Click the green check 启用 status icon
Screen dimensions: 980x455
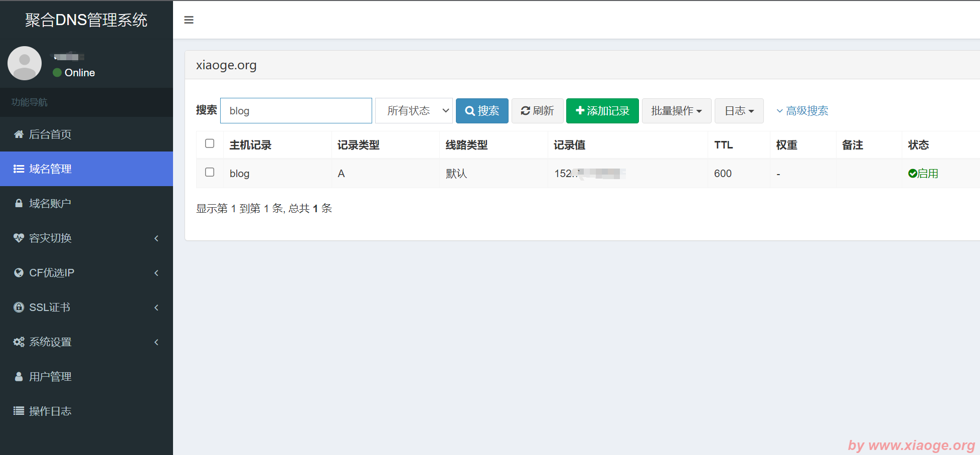[912, 174]
